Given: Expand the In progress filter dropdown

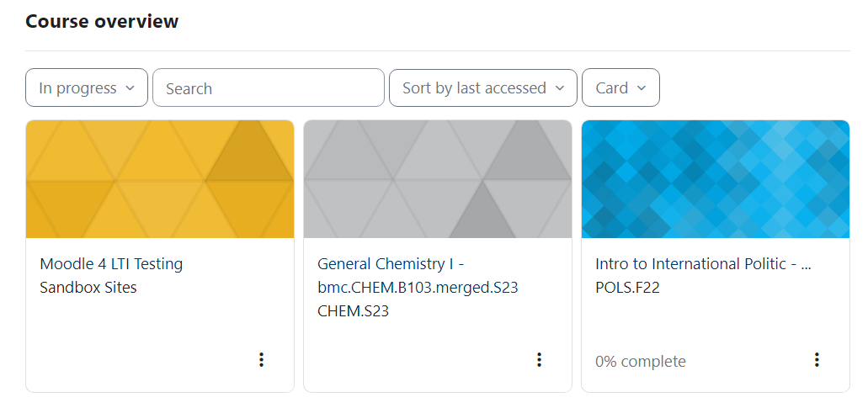Looking at the screenshot, I should click(x=86, y=88).
